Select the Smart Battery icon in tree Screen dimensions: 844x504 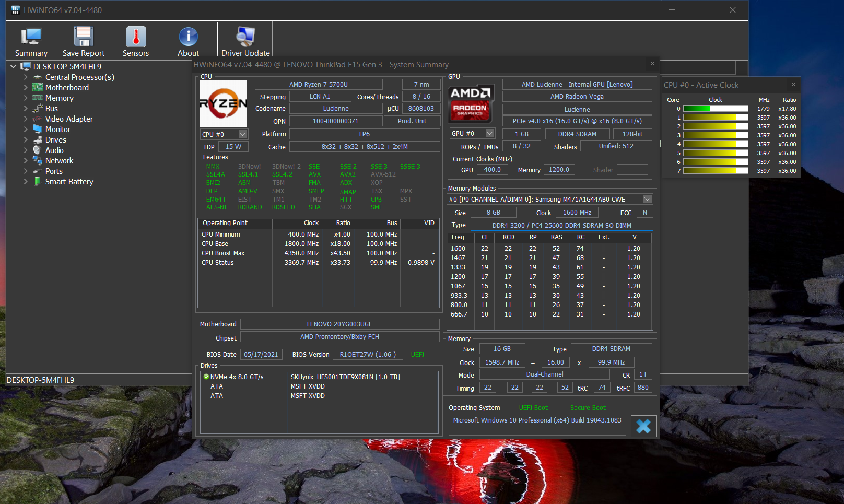[37, 181]
